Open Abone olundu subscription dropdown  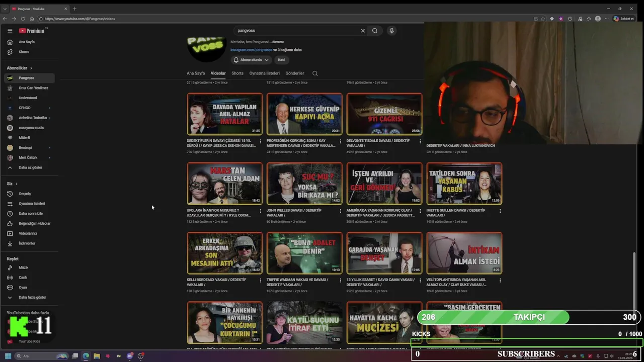pos(251,60)
